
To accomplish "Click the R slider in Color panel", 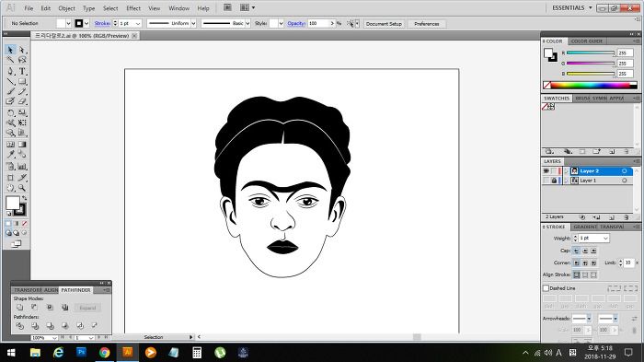I will 591,53.
